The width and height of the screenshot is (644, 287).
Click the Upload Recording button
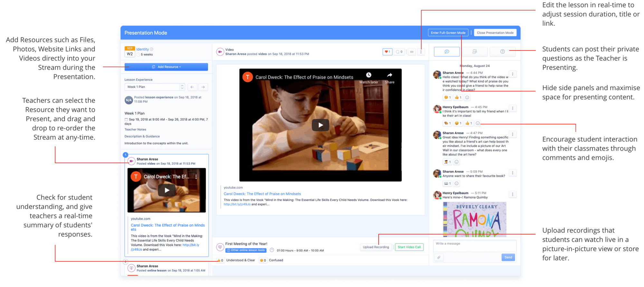click(376, 247)
